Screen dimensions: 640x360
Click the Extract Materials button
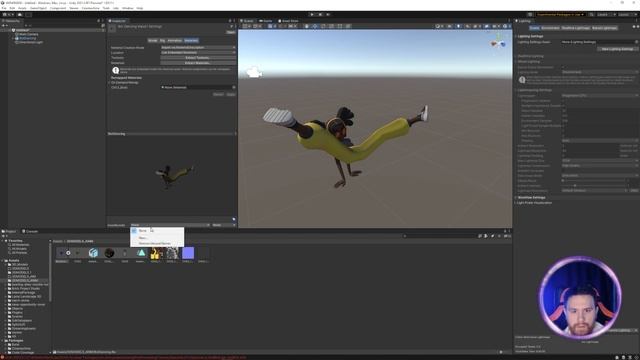(x=198, y=63)
